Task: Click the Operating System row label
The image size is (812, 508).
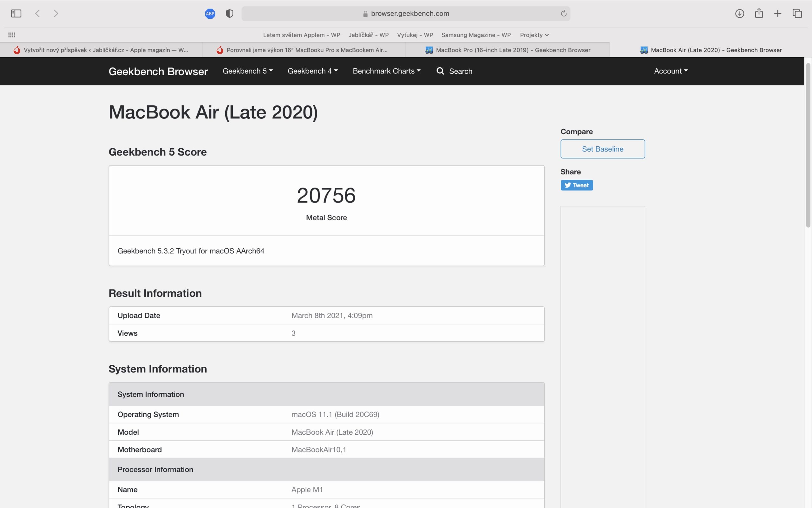Action: [148, 414]
